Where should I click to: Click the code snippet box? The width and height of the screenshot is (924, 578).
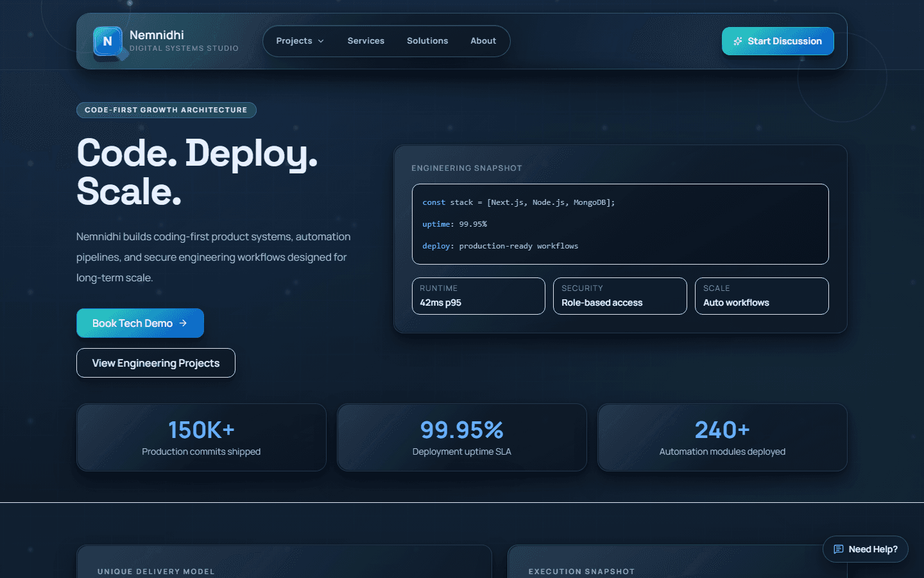tap(620, 224)
